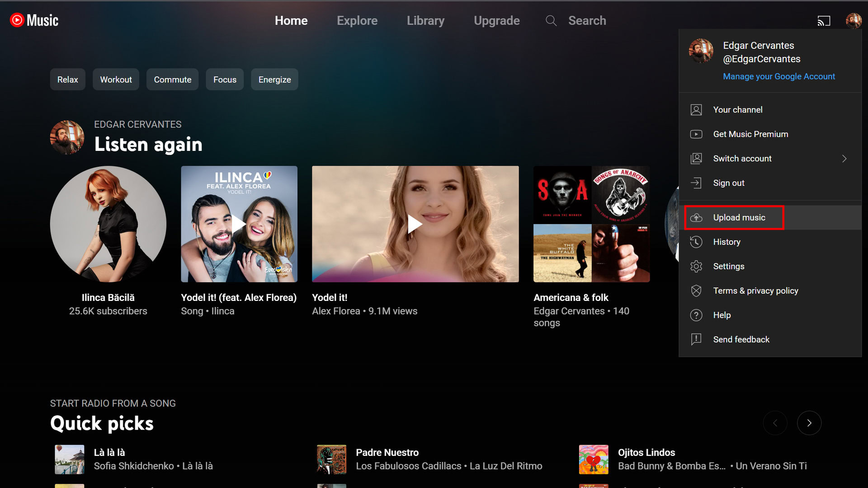Toggle the Relax mood chip
This screenshot has width=868, height=488.
(x=67, y=80)
